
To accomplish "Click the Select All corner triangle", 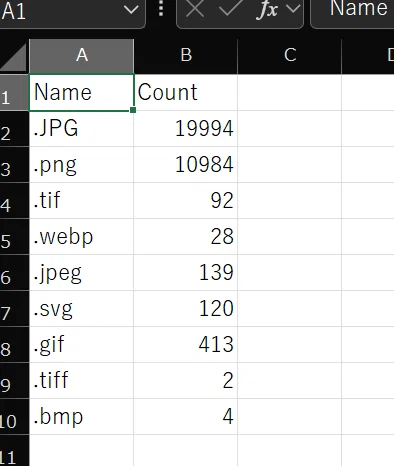I will click(x=13, y=57).
